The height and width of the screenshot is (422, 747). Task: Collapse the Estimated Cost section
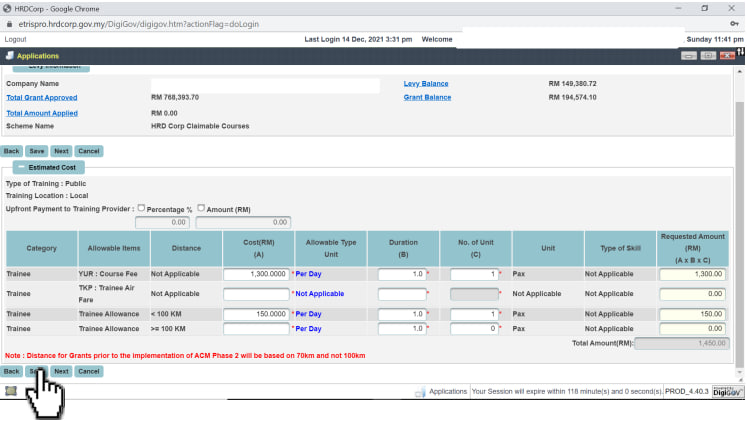[21, 167]
